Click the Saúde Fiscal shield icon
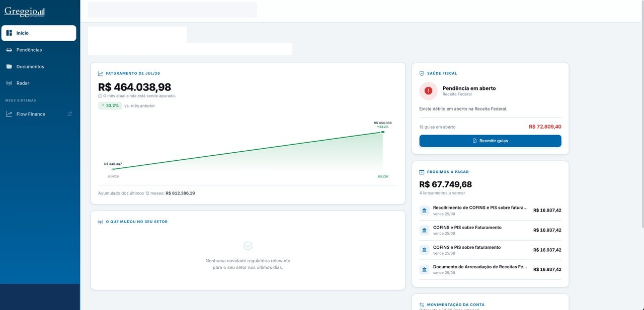Screen dimensions: 644x310 click(x=422, y=73)
